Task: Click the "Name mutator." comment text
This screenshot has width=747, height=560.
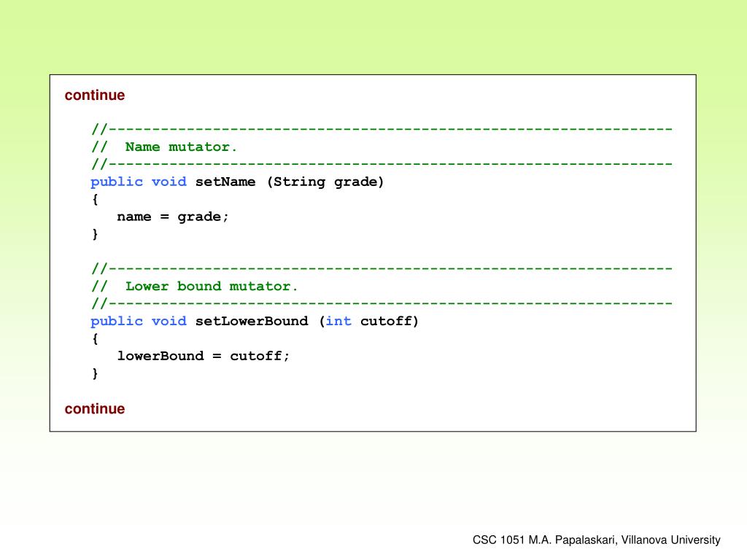Action: 181,147
